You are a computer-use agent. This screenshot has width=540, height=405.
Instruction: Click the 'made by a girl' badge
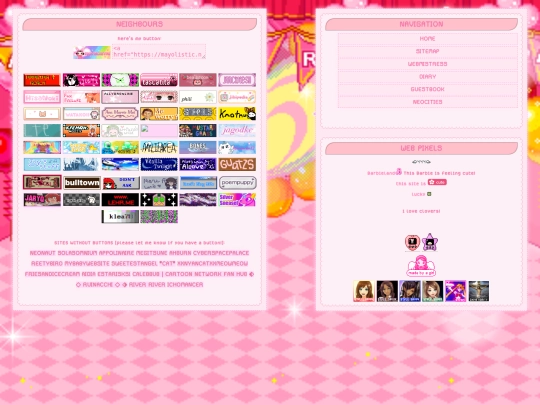pos(421,266)
